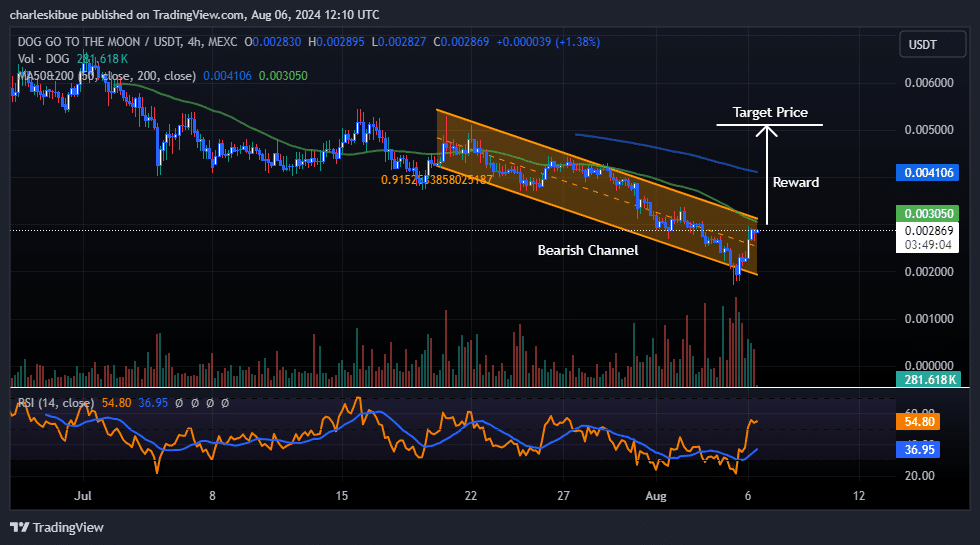Viewport: 980px width, 545px height.
Task: Click the 12 date axis label
Action: tap(859, 496)
